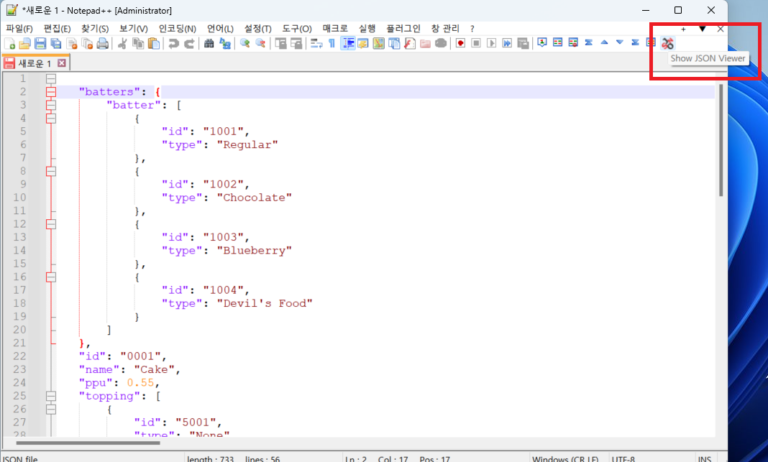This screenshot has width=768, height=462.
Task: Collapse the object fold on line 4
Action: click(51, 119)
